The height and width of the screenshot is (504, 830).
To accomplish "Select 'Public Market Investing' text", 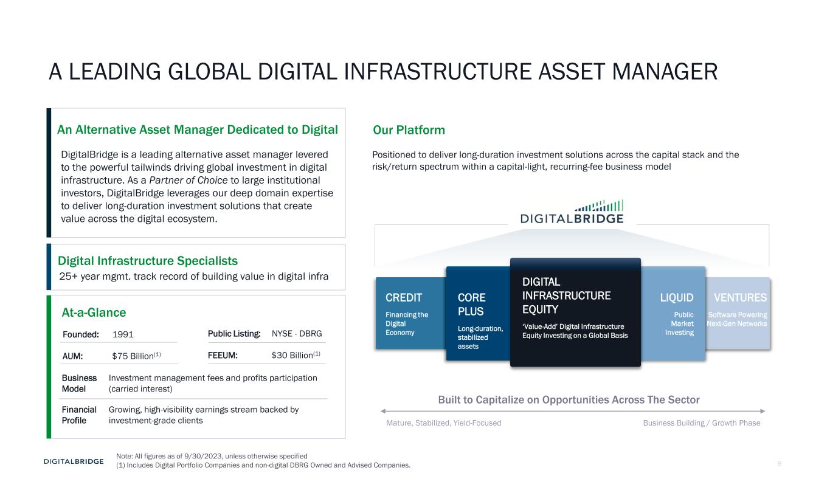I will (679, 323).
